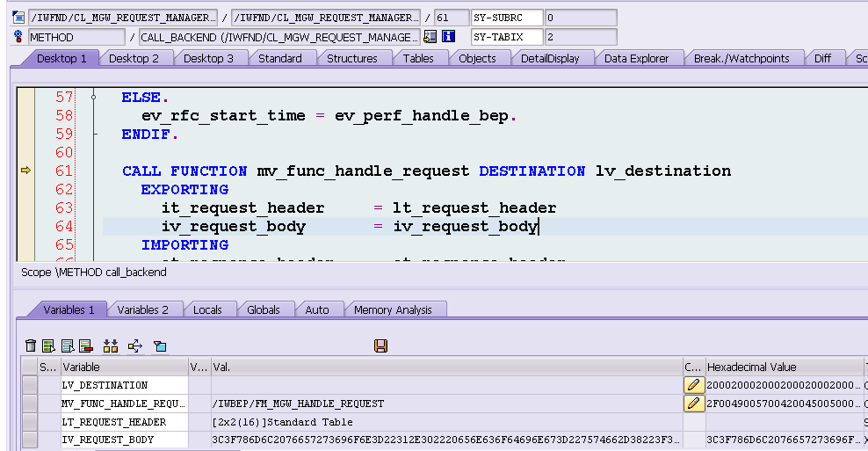The height and width of the screenshot is (451, 868).
Task: Select the LV_DESTINATION row selector
Action: pos(30,385)
